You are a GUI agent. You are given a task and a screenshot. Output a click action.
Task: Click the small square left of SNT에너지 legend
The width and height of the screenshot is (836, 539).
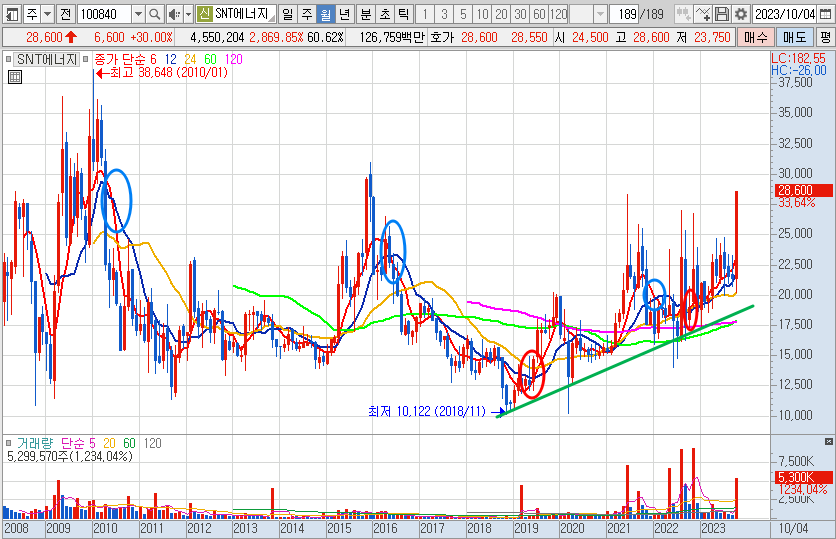tap(8, 59)
